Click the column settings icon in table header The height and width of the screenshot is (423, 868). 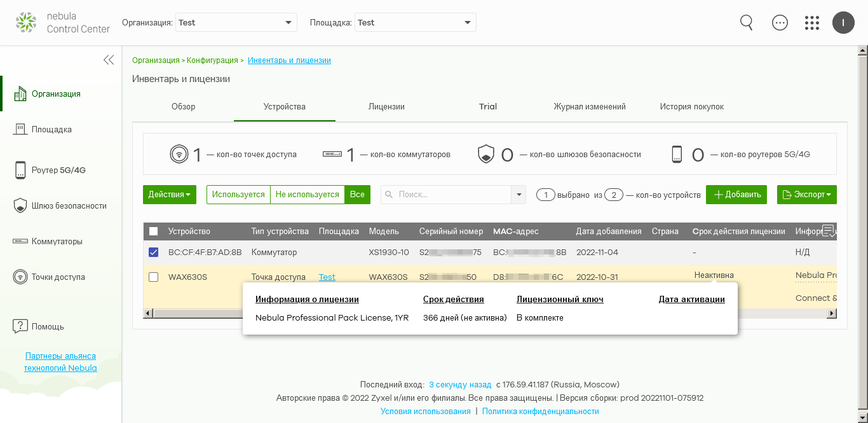[x=829, y=231]
